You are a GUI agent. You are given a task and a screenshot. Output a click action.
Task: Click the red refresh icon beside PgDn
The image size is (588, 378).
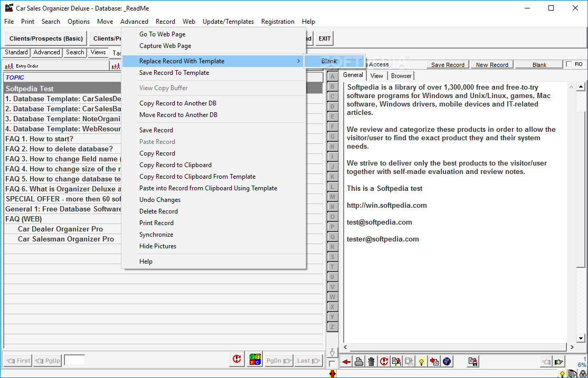[x=237, y=359]
